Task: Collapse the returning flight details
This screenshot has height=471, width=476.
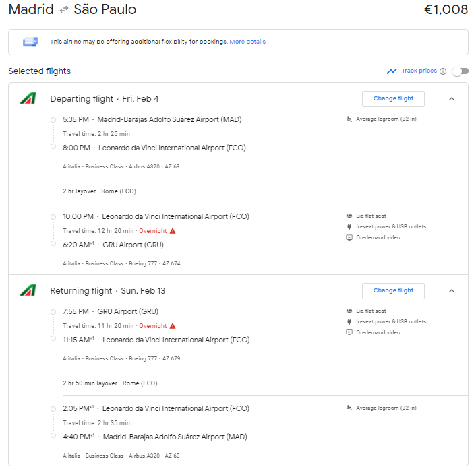Action: (x=452, y=291)
